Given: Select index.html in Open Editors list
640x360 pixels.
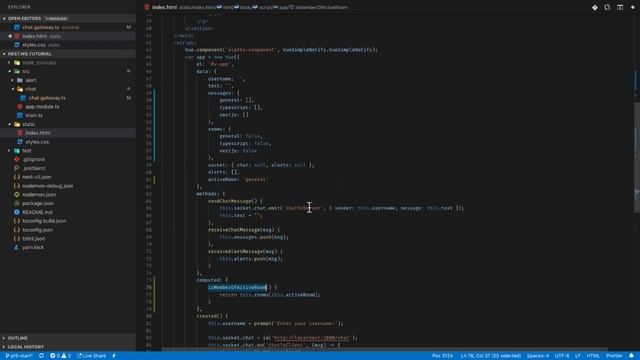Looking at the screenshot, I should [x=34, y=36].
